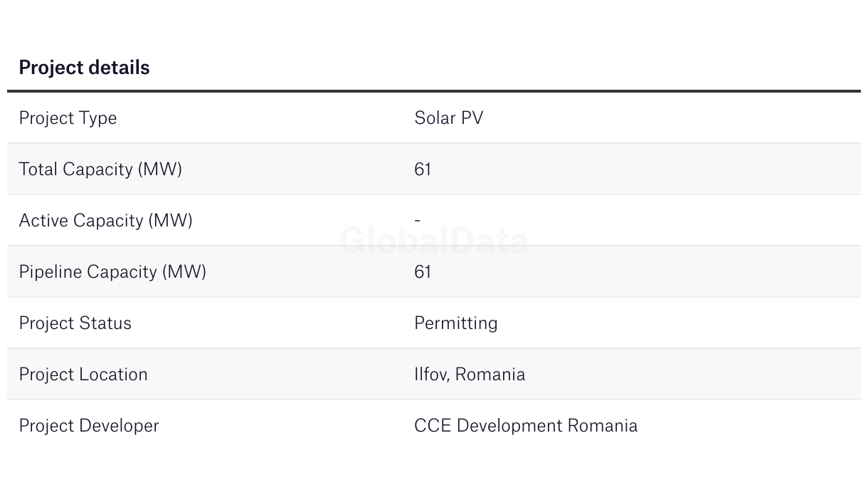The width and height of the screenshot is (868, 480).
Task: Select the Permitting status value
Action: (455, 323)
